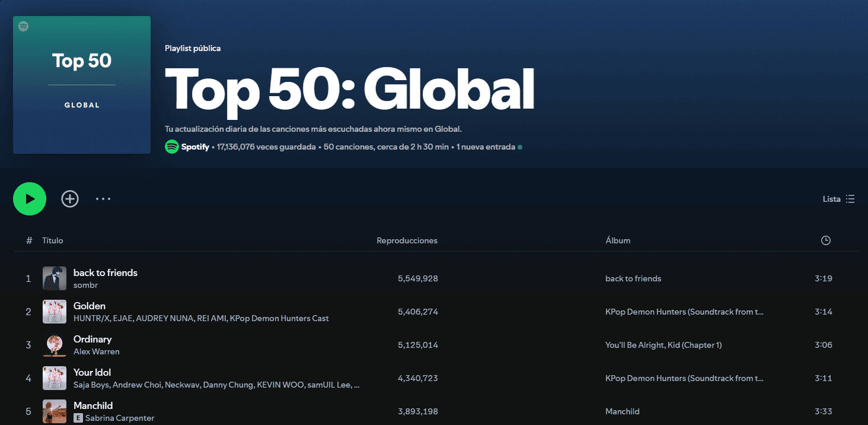The width and height of the screenshot is (868, 425).
Task: Open the three-dots more options menu
Action: pos(103,199)
